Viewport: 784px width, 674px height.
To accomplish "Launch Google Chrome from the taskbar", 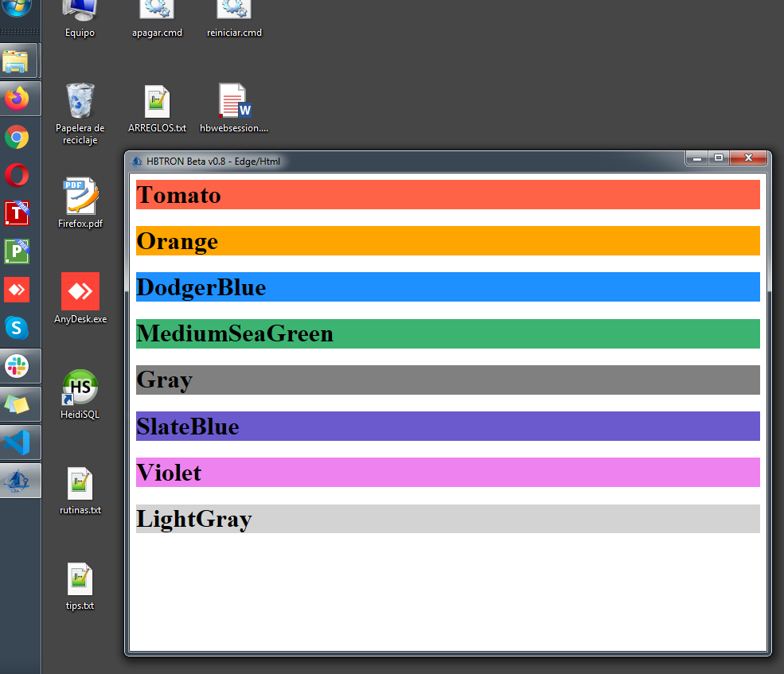I will point(17,137).
